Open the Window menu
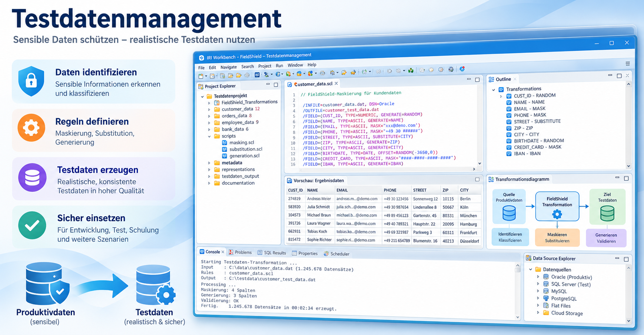 [295, 65]
